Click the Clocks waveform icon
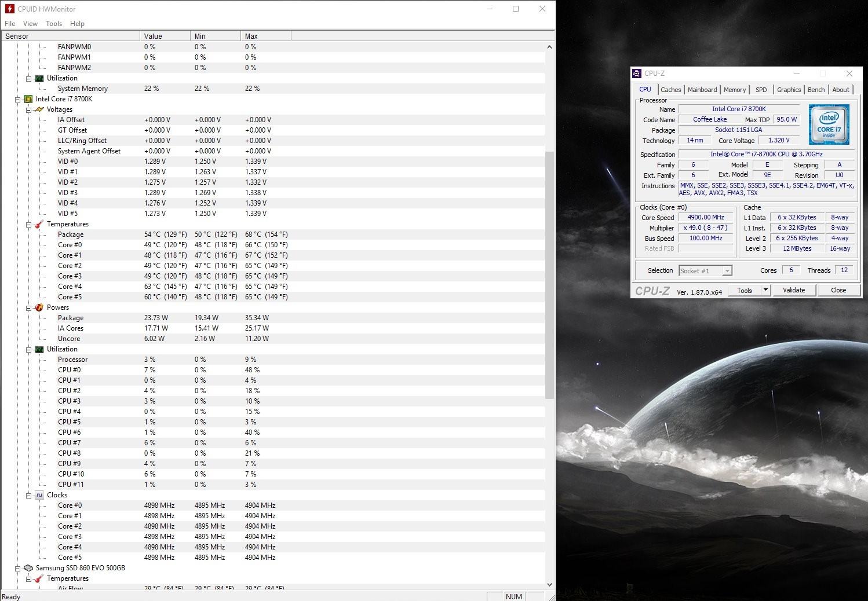Image resolution: width=868 pixels, height=601 pixels. click(x=39, y=495)
